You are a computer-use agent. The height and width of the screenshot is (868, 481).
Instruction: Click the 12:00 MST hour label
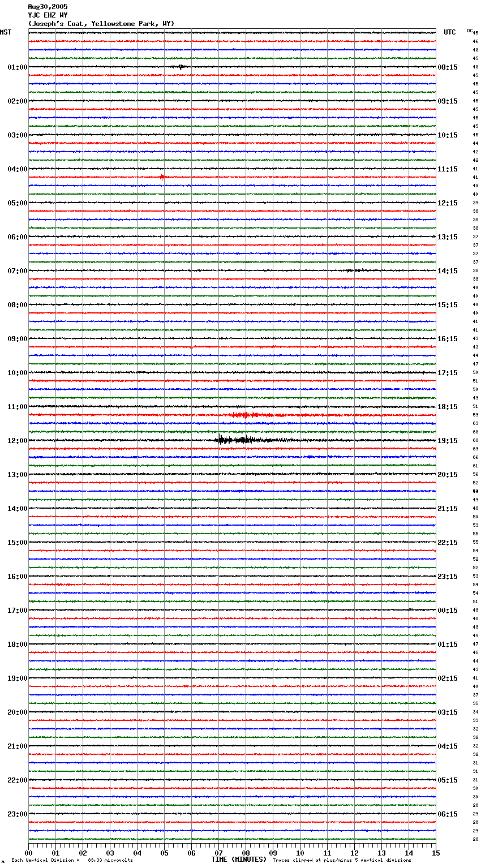[18, 441]
